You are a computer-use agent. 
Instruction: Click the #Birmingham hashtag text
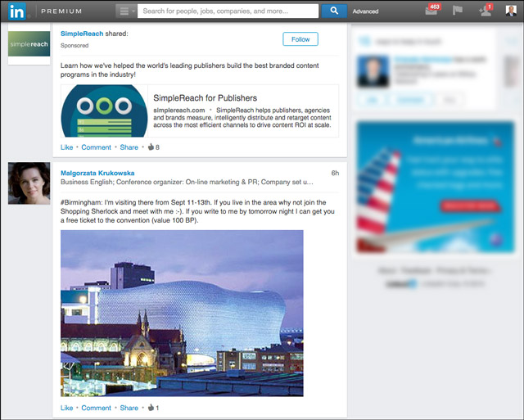(x=82, y=202)
